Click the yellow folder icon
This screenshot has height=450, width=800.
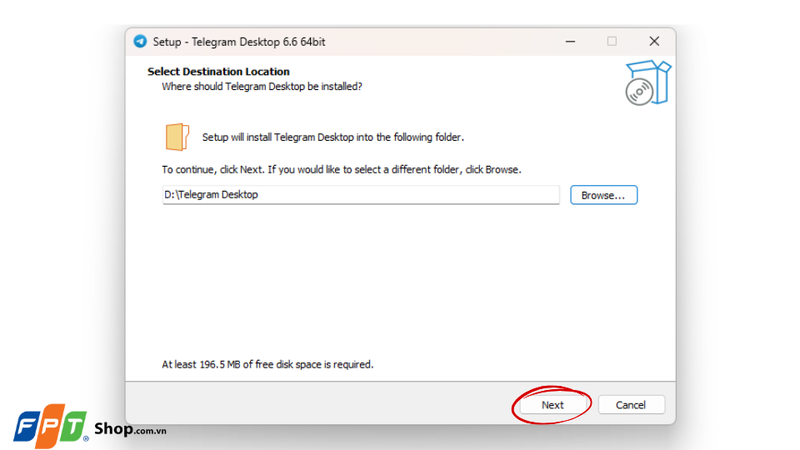(x=177, y=137)
